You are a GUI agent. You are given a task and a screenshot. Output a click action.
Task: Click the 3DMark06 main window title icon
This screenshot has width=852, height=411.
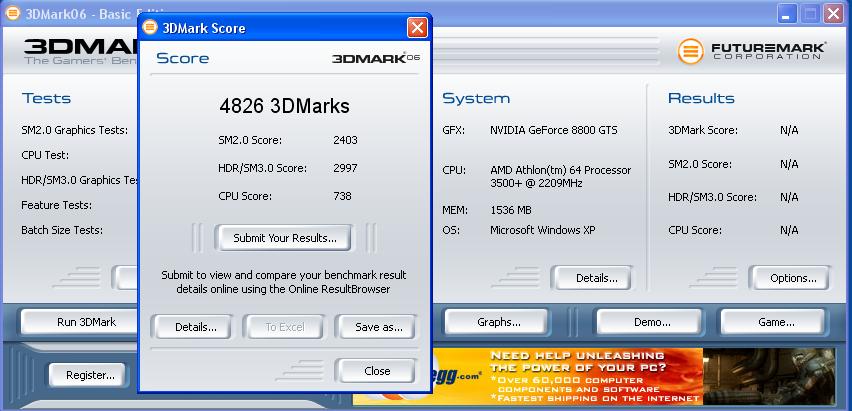click(13, 13)
